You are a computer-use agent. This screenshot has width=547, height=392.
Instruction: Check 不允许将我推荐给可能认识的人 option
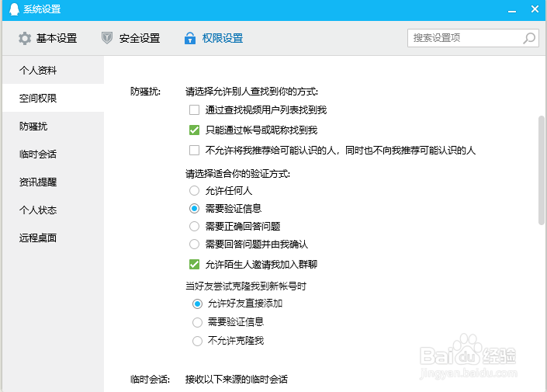(x=194, y=151)
